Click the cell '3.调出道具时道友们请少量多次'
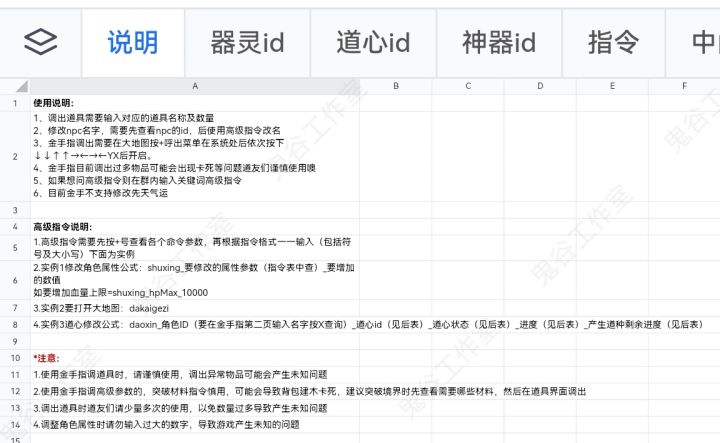The height and width of the screenshot is (443, 720). [195, 408]
